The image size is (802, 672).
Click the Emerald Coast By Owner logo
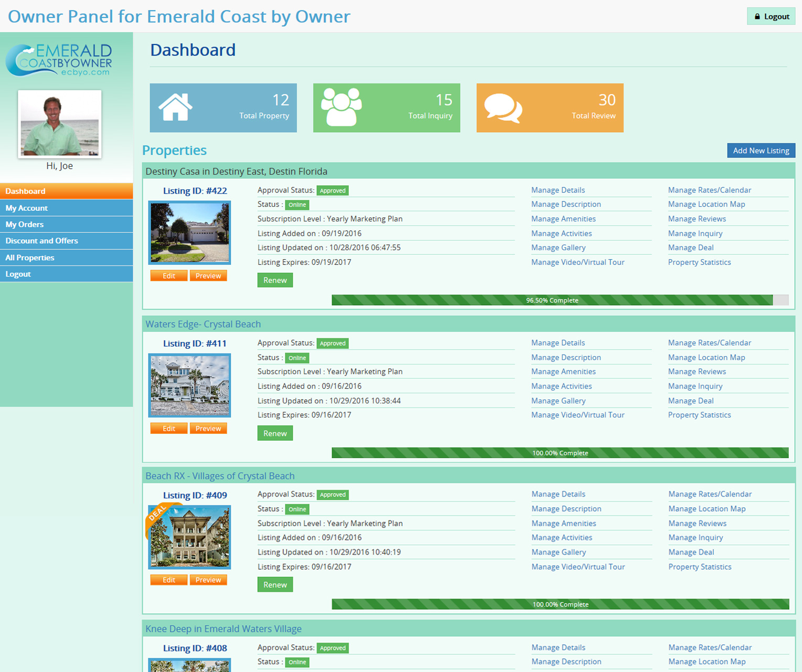point(59,60)
